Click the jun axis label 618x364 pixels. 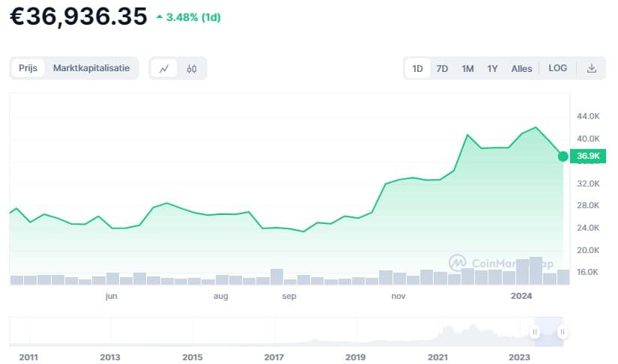coord(111,296)
